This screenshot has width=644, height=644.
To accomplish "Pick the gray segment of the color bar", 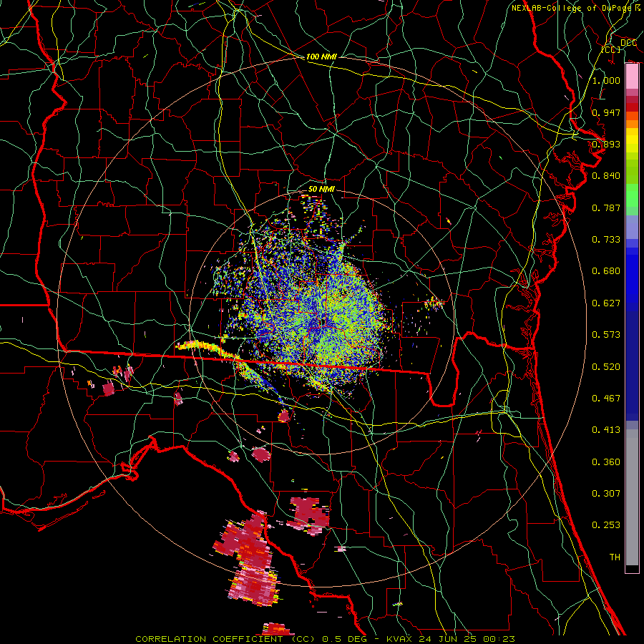I will coord(632,497).
